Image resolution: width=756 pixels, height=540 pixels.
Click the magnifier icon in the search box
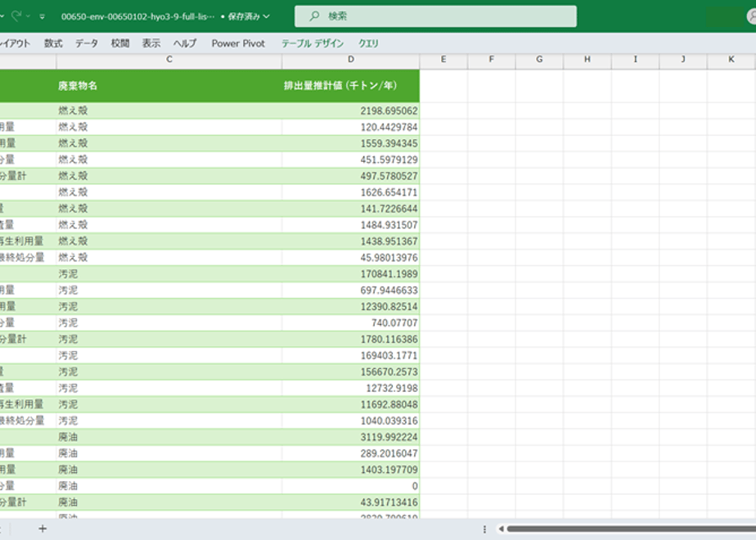[314, 16]
